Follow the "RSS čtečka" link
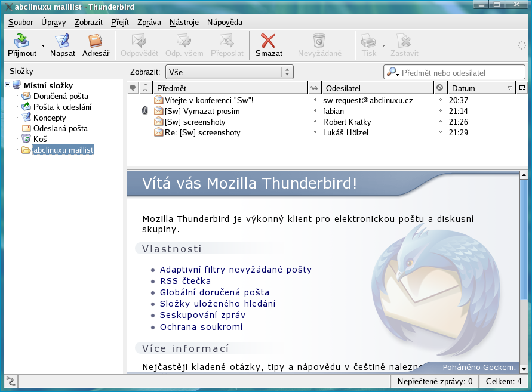Screen dimensions: 532x392 [186, 281]
